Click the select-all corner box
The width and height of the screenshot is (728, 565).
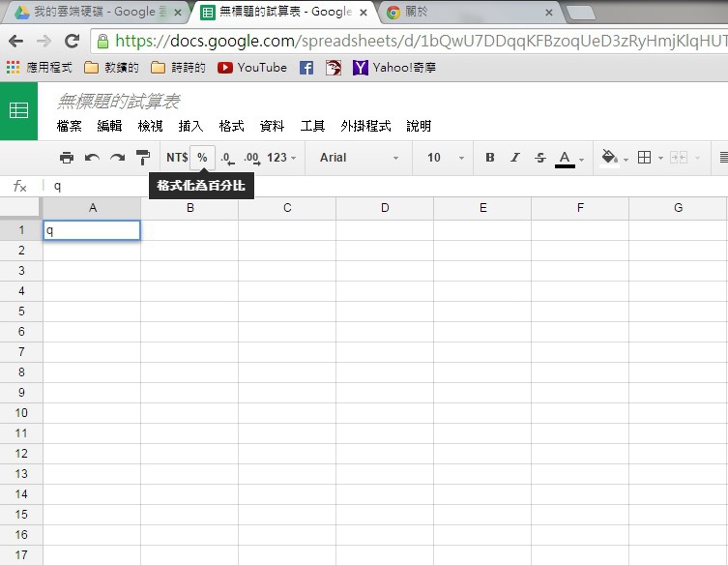coord(19,207)
